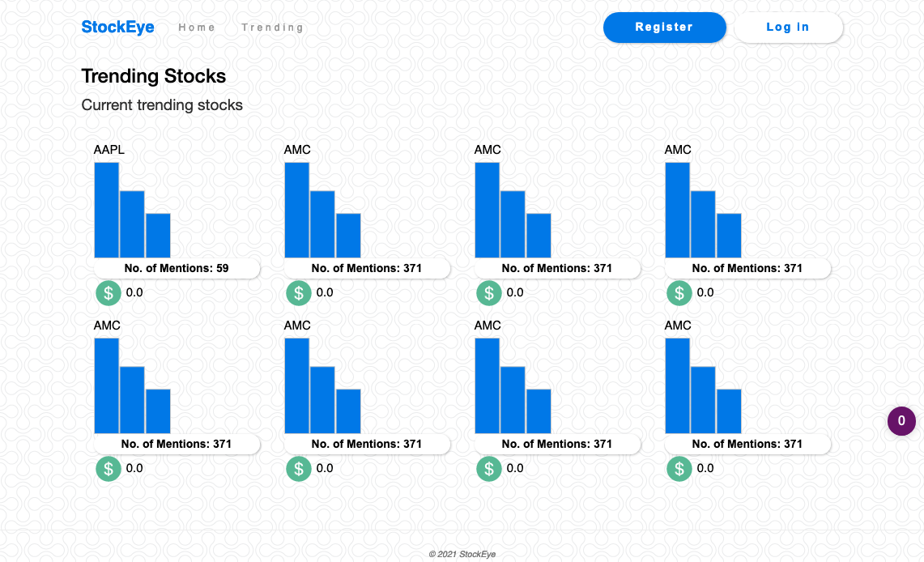Click the dollar icon under the AAPL card
This screenshot has height=562, width=924.
pos(109,293)
